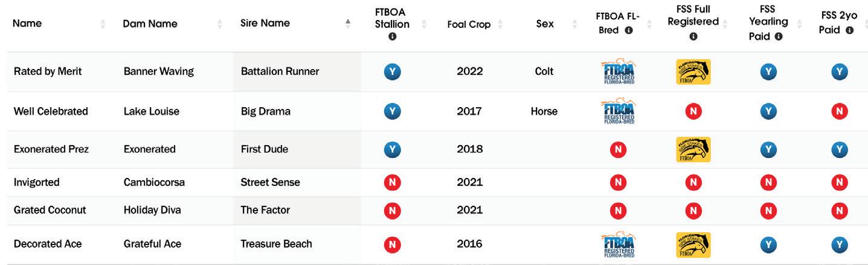Click the FSS 2yo Paid info icon
Viewport: 868px width, 265px height.
click(849, 30)
